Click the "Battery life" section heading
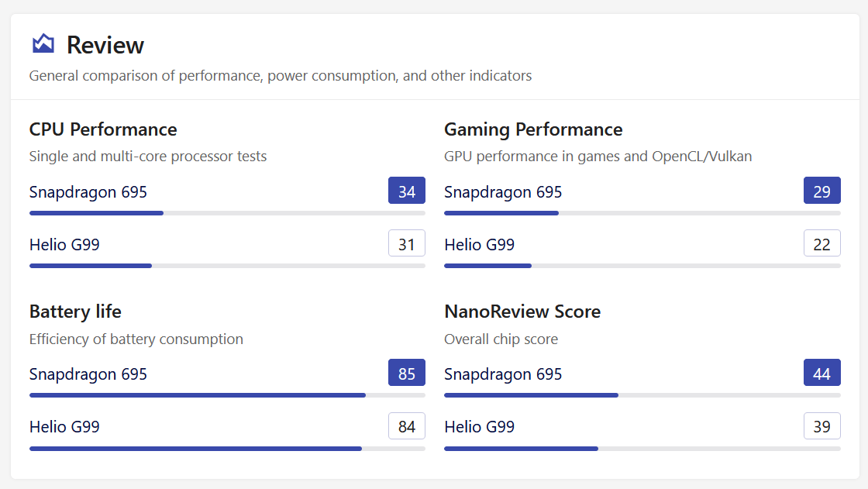The height and width of the screenshot is (489, 868). tap(75, 312)
